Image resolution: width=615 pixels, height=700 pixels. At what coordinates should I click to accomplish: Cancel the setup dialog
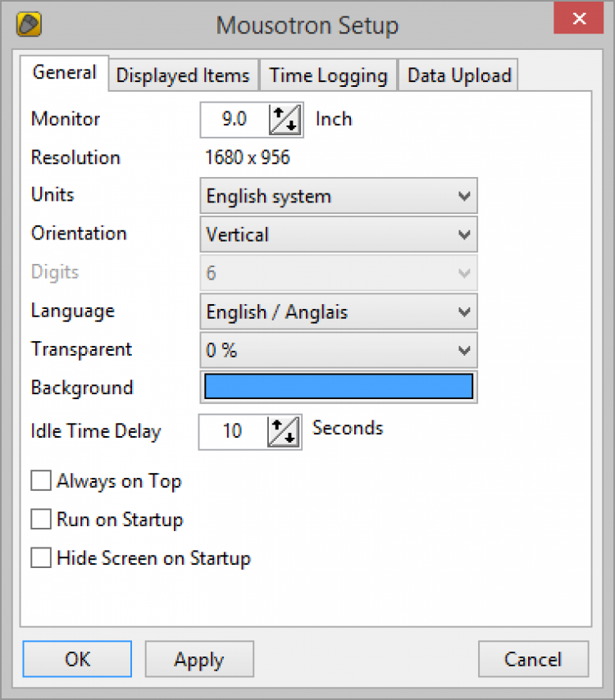(x=533, y=659)
